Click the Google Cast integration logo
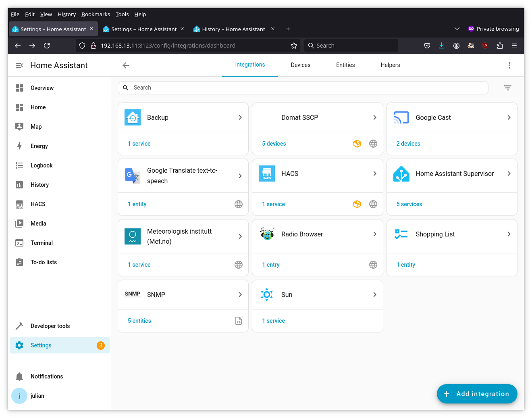Screen dimensions: 532x418 pyautogui.click(x=401, y=117)
